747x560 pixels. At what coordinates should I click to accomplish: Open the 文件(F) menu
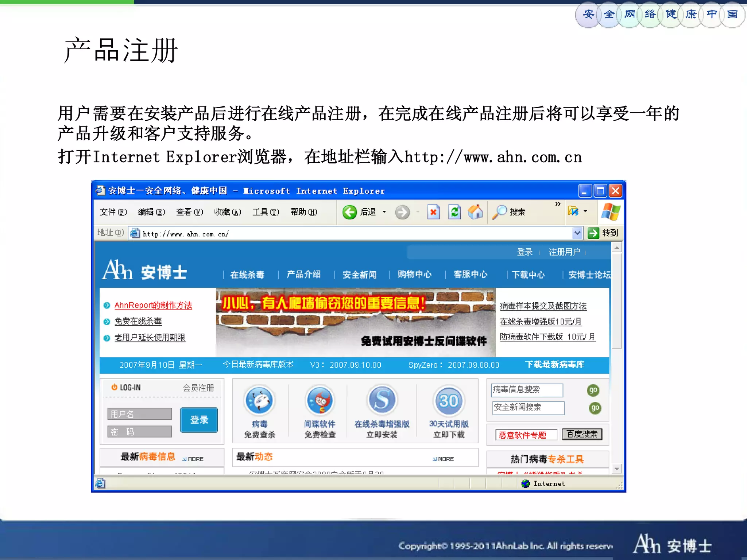click(x=113, y=212)
